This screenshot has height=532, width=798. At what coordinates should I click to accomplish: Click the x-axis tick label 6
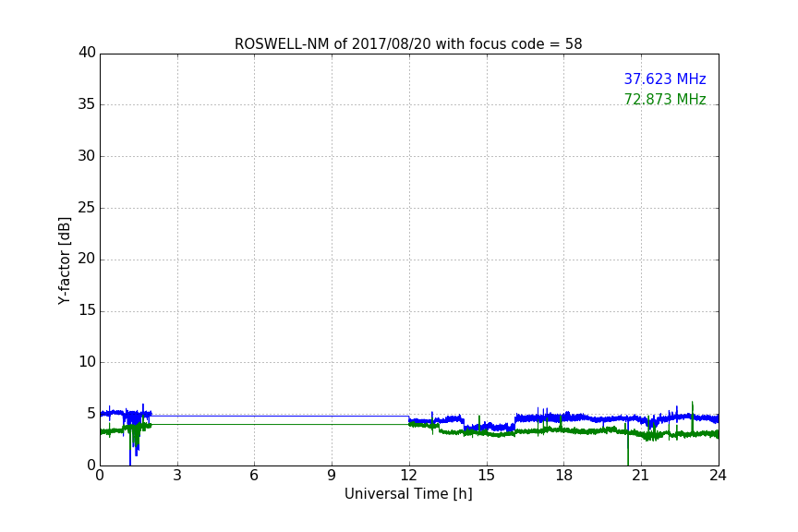click(254, 476)
